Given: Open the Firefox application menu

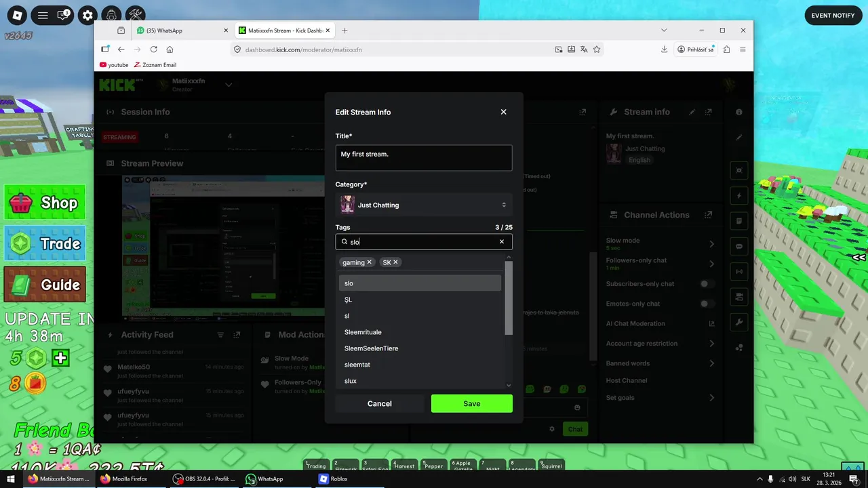Looking at the screenshot, I should [743, 49].
